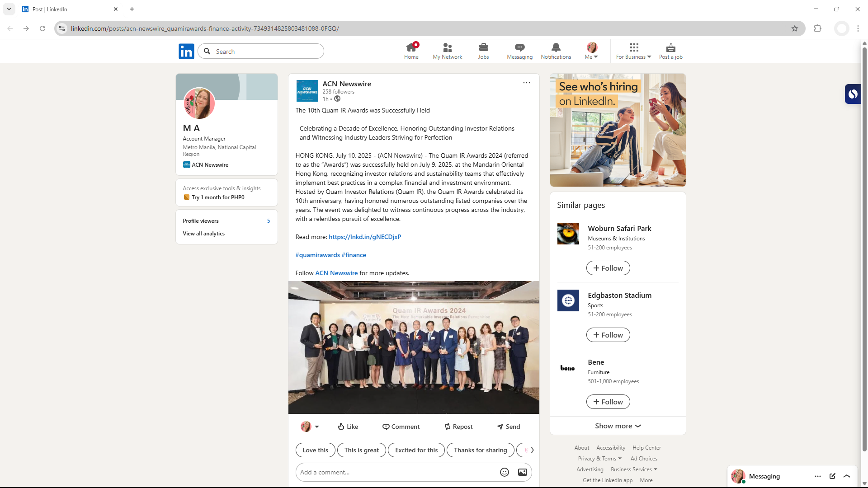Click the address bar URL

point(205,28)
